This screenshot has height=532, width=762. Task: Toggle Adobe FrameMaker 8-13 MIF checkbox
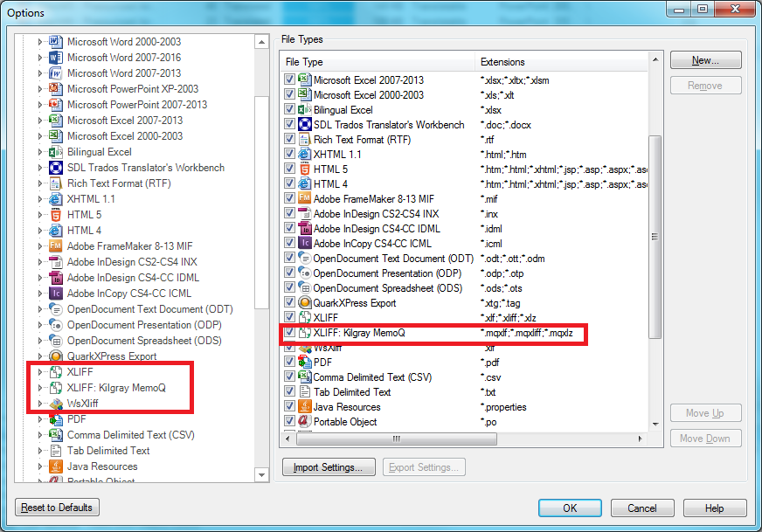[289, 198]
